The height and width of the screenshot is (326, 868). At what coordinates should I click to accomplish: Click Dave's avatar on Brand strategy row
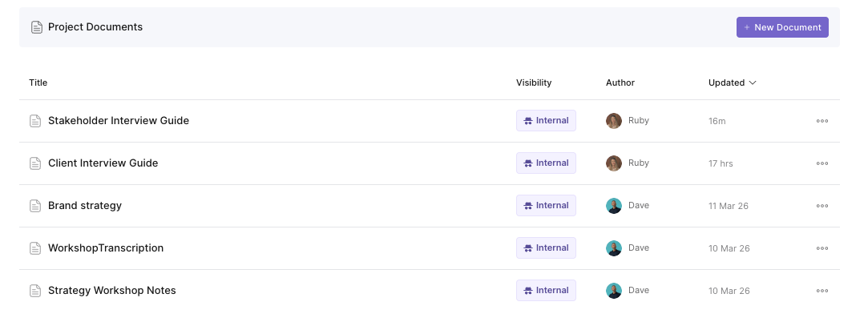point(614,206)
